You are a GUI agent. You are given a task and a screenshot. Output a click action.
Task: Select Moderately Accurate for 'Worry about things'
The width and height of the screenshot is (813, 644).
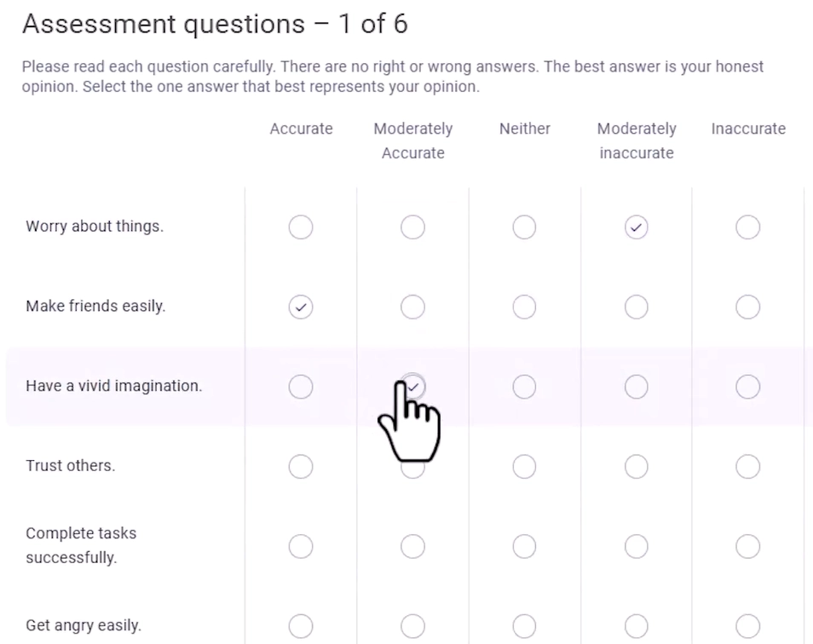412,227
